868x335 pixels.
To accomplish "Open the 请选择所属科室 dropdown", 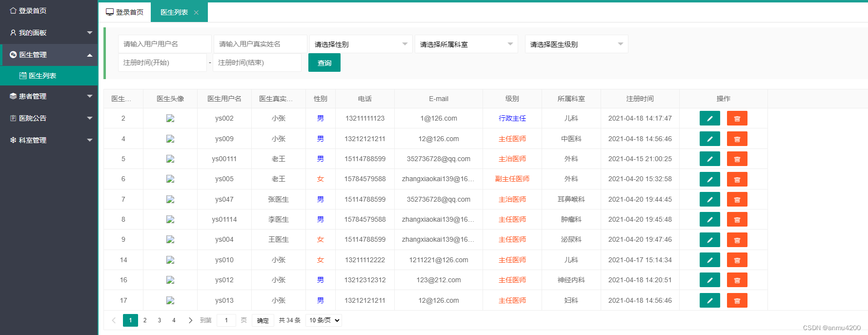I will point(466,44).
